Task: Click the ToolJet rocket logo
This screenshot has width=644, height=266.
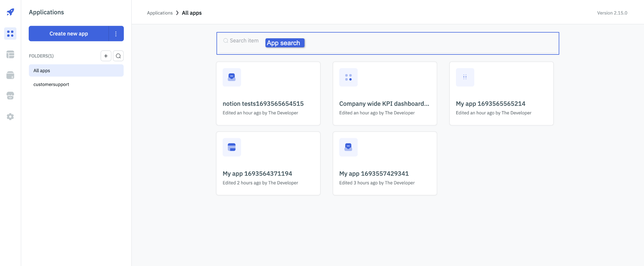Action: pyautogui.click(x=10, y=12)
